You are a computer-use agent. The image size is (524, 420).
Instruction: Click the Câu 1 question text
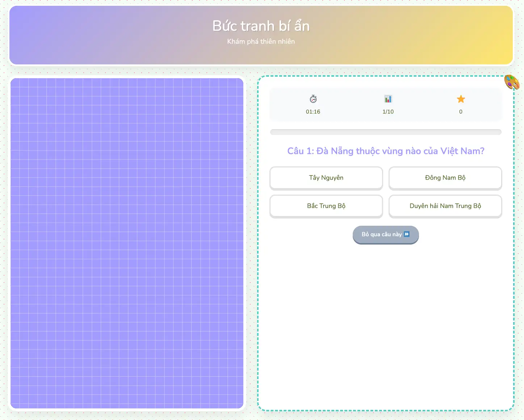tap(386, 151)
